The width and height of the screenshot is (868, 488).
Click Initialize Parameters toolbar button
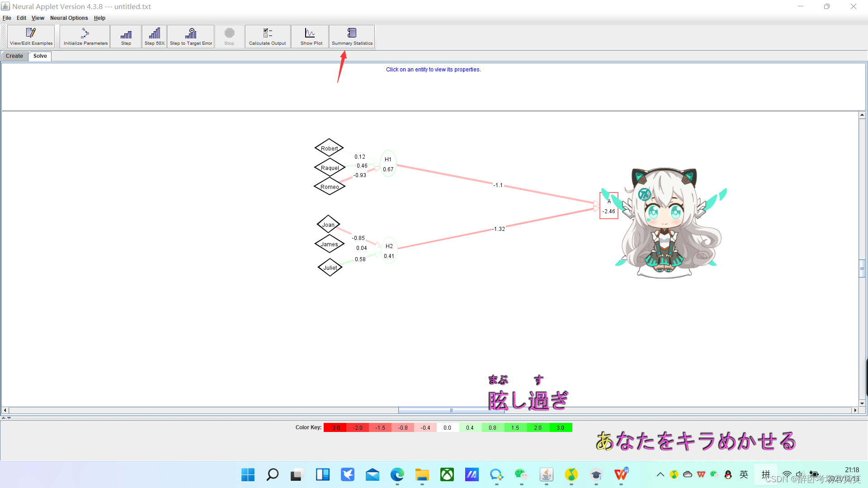85,37
